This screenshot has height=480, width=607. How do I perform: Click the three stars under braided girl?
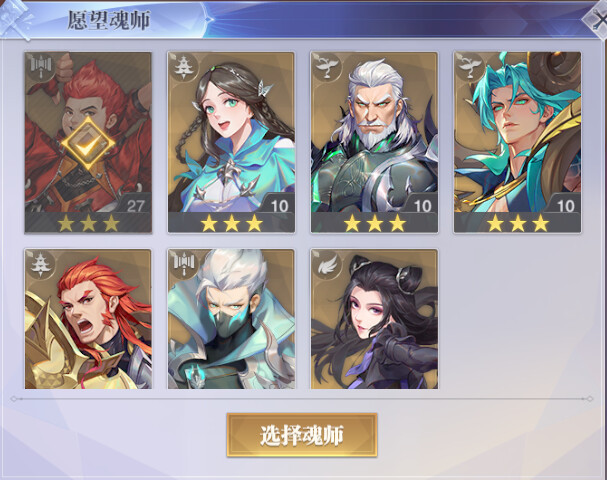(231, 223)
